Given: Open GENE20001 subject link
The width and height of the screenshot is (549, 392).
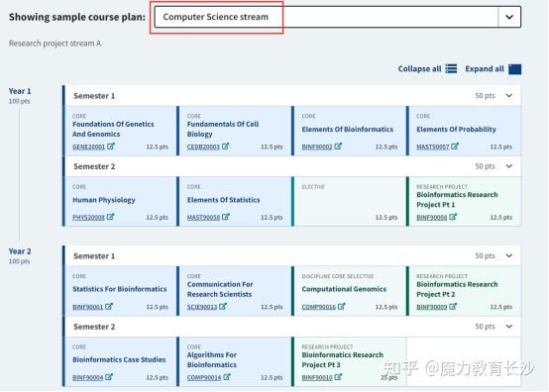Looking at the screenshot, I should [x=88, y=147].
